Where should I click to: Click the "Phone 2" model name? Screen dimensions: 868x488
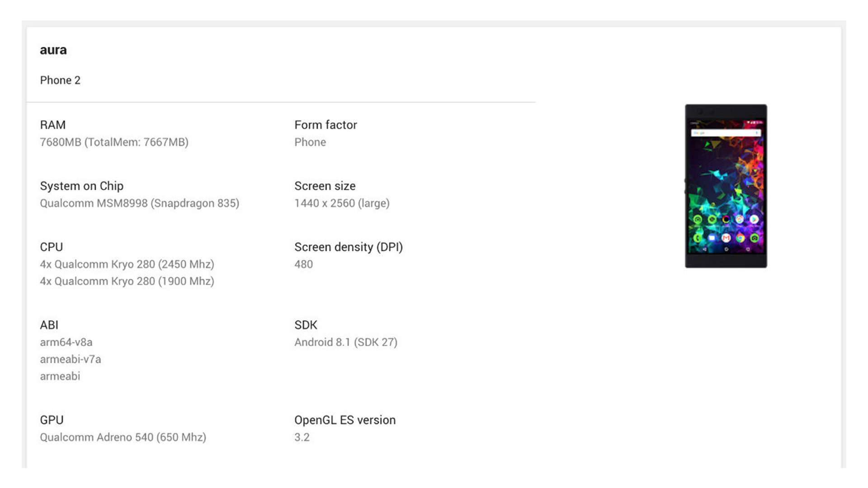point(60,80)
